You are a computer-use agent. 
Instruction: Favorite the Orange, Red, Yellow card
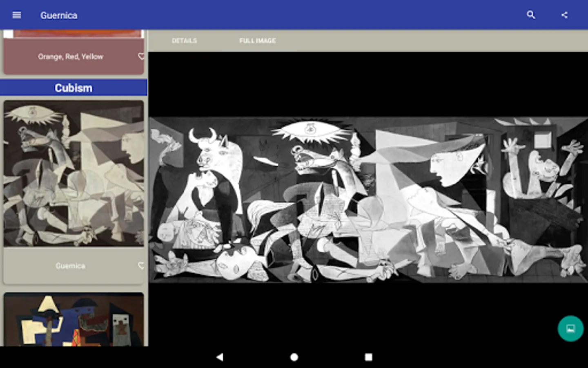[141, 56]
